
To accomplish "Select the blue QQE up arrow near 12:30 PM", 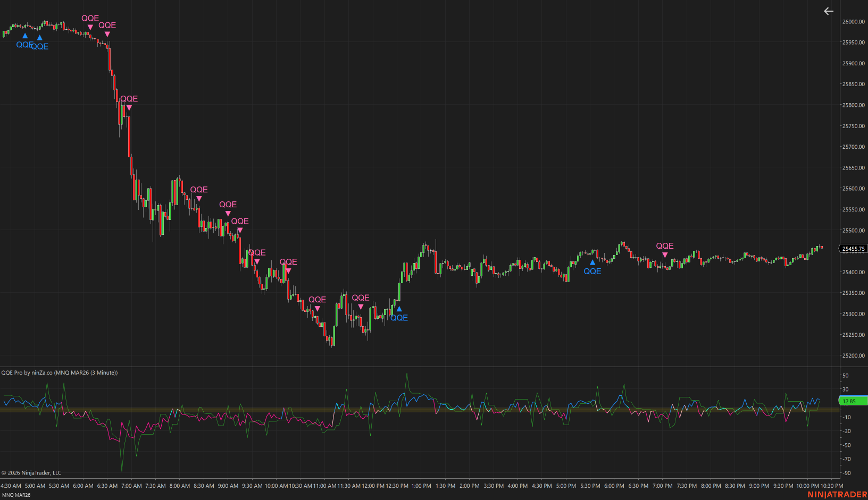I will (399, 309).
